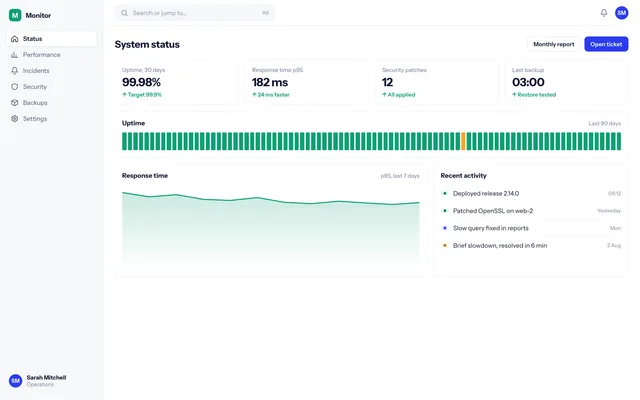Click the Restore tested label

(x=534, y=95)
